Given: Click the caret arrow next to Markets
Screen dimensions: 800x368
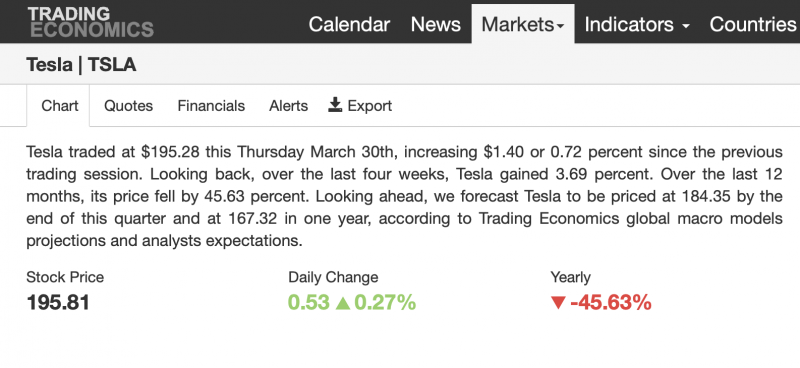Looking at the screenshot, I should pos(560,26).
